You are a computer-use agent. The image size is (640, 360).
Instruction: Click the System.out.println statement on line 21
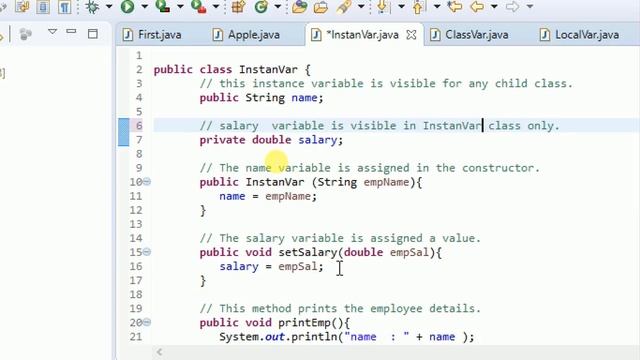[x=347, y=337]
